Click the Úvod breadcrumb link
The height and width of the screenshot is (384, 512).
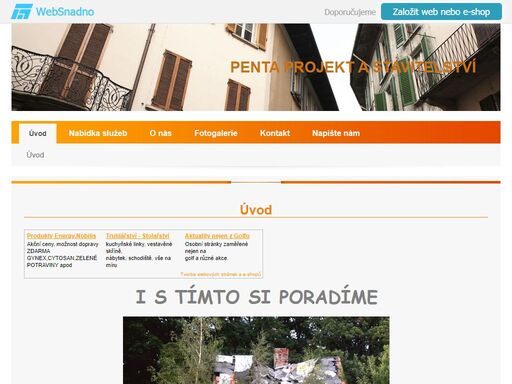point(35,155)
